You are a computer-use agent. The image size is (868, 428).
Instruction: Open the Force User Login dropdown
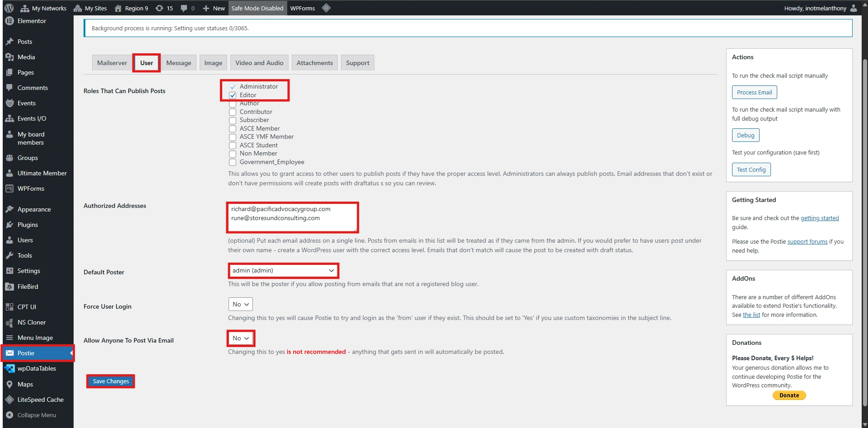[x=241, y=304]
